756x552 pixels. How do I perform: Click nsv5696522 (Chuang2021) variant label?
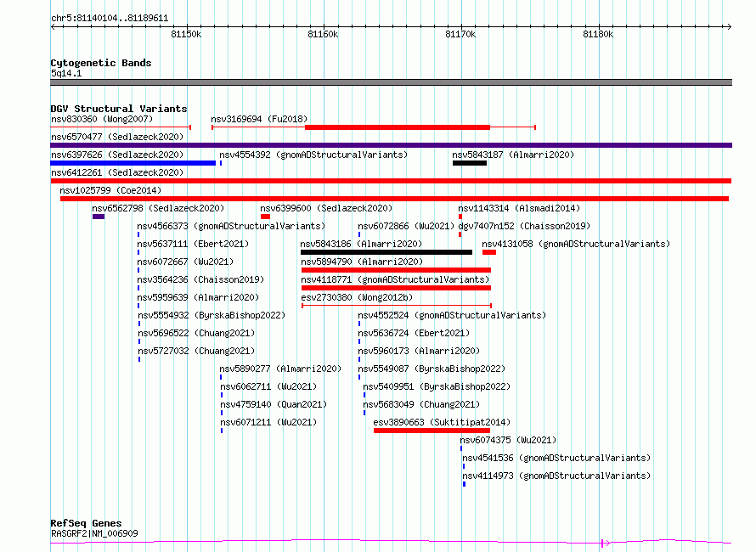coord(196,333)
